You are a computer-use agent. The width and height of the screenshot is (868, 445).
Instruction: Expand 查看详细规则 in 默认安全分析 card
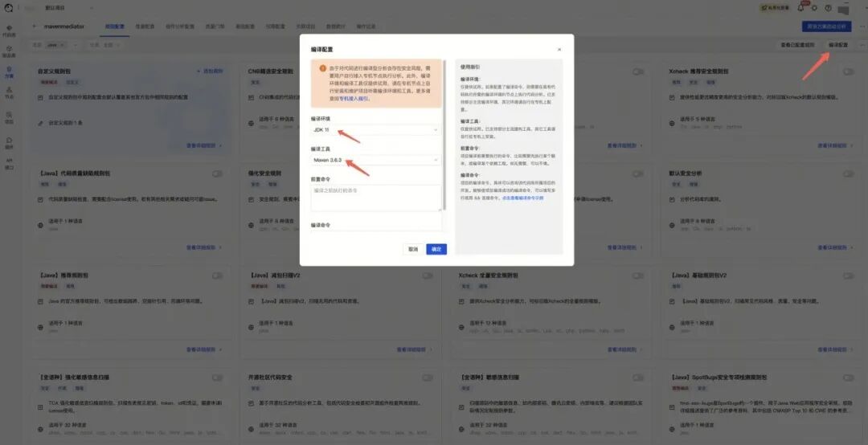[835, 247]
